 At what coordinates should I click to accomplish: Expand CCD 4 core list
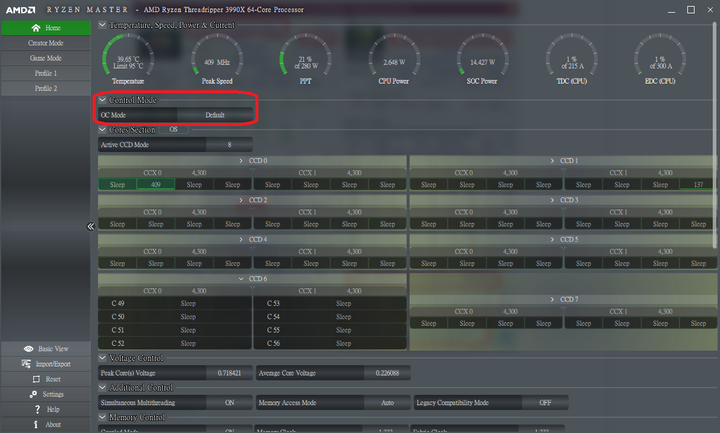click(241, 240)
